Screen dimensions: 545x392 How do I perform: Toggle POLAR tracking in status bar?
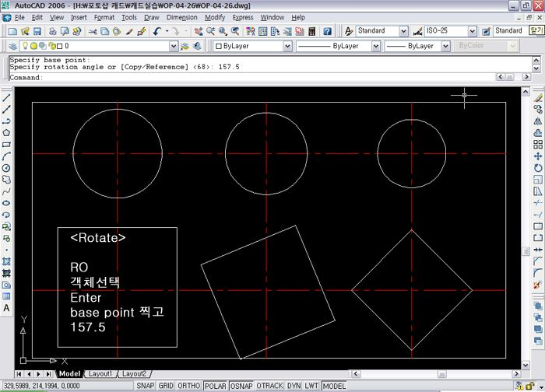pyautogui.click(x=215, y=386)
